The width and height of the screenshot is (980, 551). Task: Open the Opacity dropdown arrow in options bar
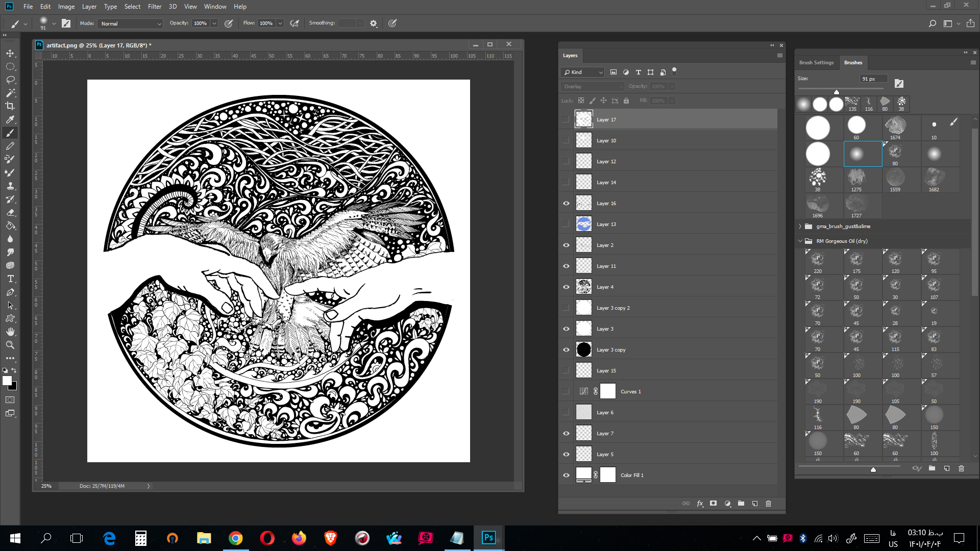click(214, 23)
